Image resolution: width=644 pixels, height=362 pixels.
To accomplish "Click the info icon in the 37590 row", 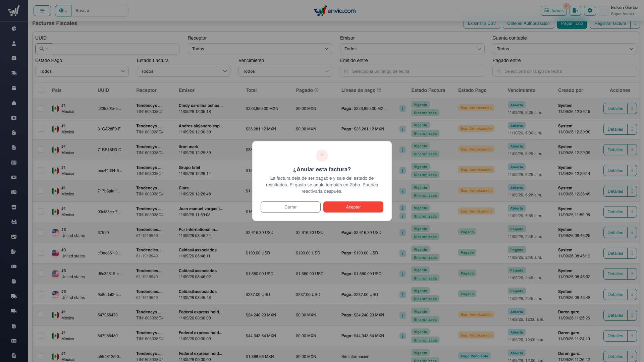I will (402, 233).
